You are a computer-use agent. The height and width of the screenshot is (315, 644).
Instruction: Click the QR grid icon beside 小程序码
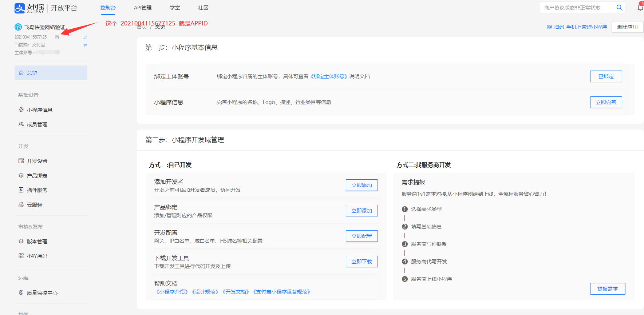21,256
